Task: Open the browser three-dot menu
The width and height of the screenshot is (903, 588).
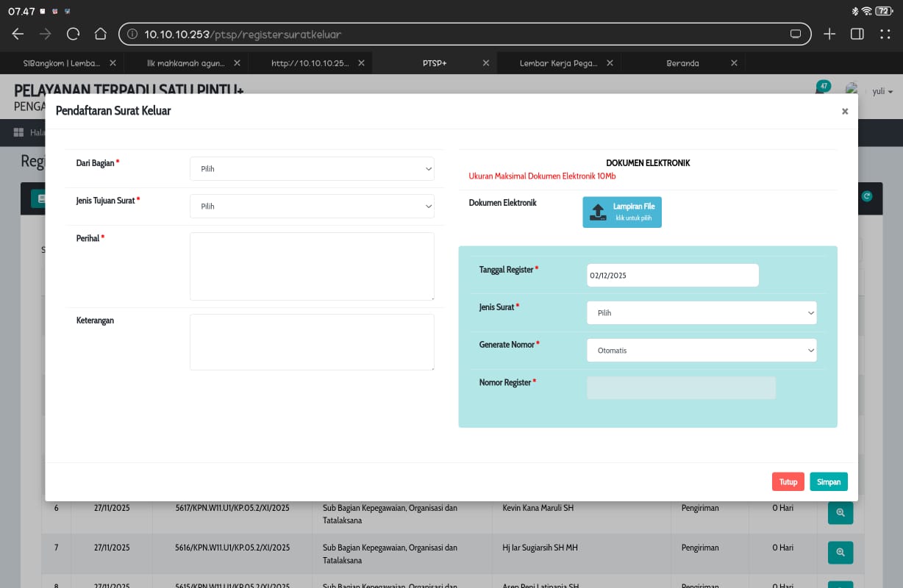Action: 885,34
